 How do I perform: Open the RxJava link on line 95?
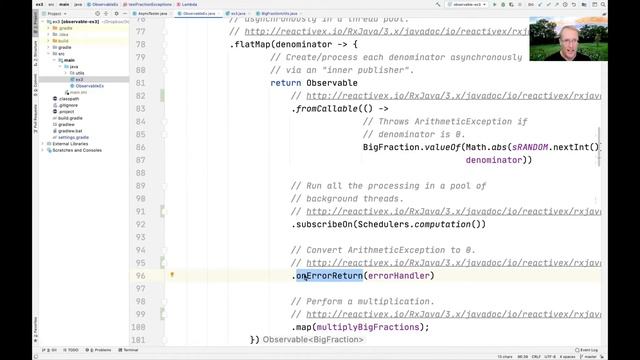click(453, 263)
